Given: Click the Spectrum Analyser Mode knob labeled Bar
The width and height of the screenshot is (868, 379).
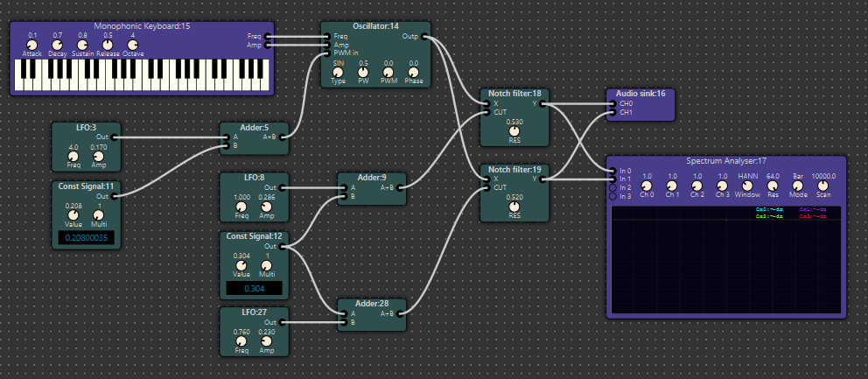Looking at the screenshot, I should [798, 185].
